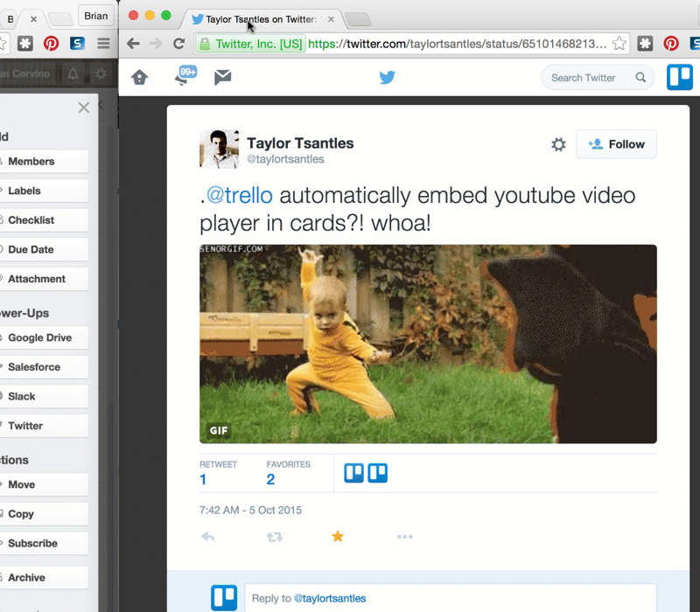Screen dimensions: 700x612
Task: Toggle the favorite star on the tweet
Action: coord(338,537)
